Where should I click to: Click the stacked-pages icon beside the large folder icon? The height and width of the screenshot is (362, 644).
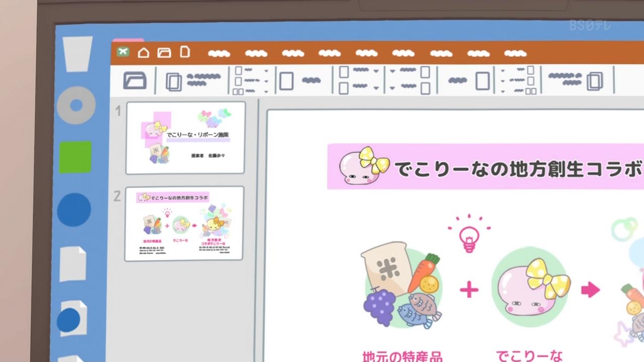click(174, 81)
